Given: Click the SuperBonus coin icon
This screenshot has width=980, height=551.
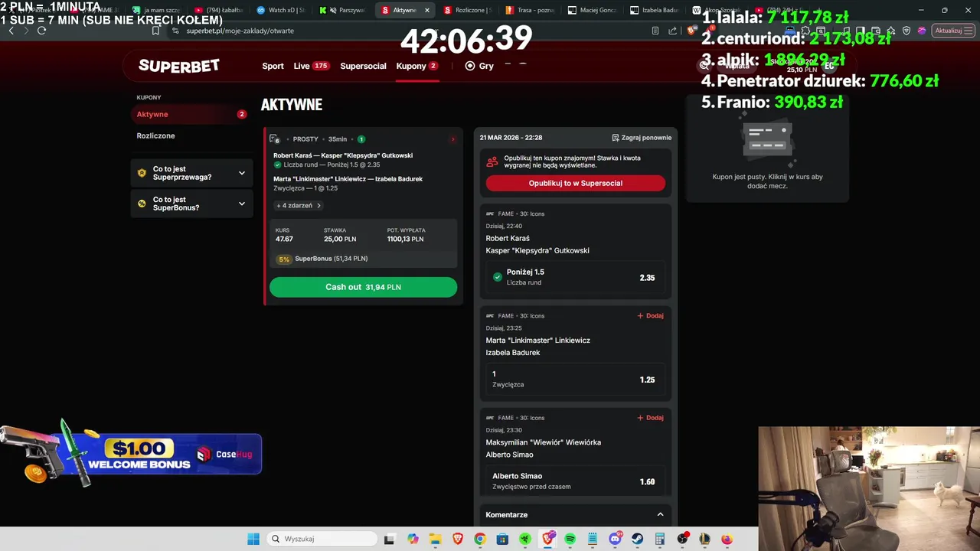Looking at the screenshot, I should pyautogui.click(x=142, y=204).
